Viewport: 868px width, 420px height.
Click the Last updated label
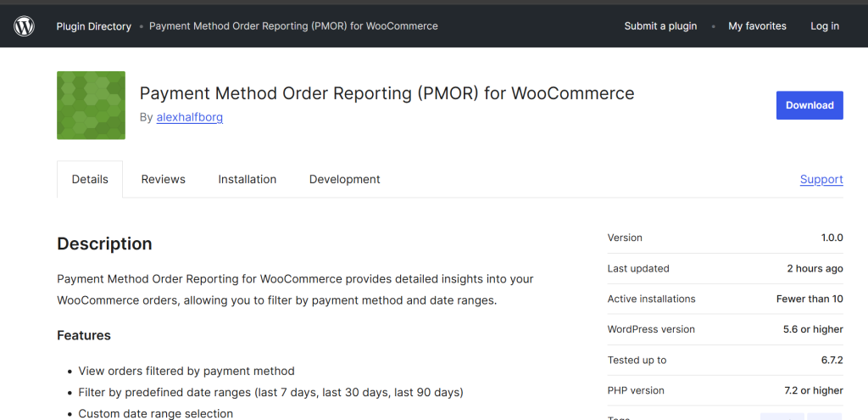(x=638, y=269)
